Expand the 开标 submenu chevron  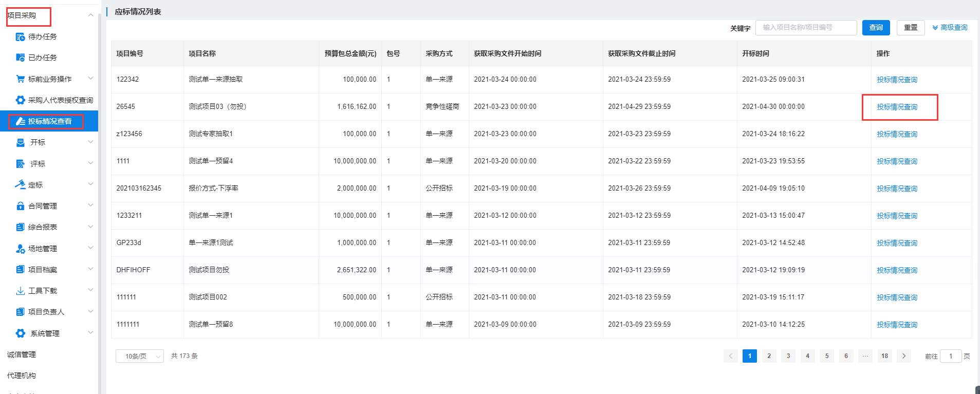tap(90, 142)
